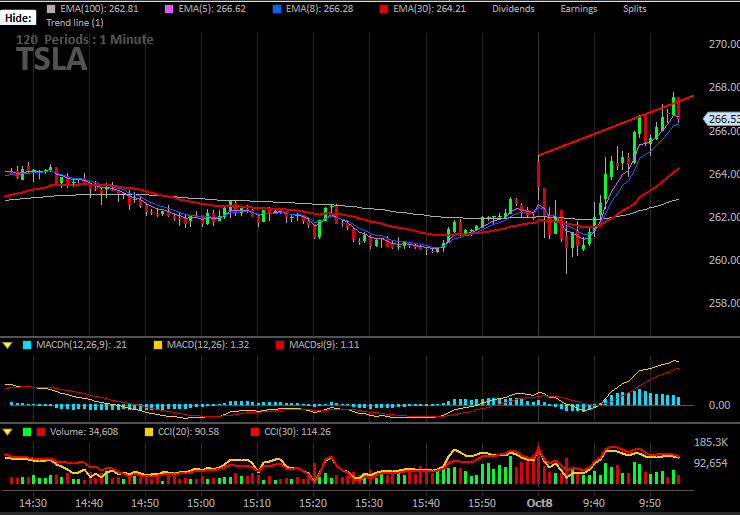Select the CCI(30): 114.26 label
Viewport: 740px width, 515px height.
pyautogui.click(x=298, y=432)
